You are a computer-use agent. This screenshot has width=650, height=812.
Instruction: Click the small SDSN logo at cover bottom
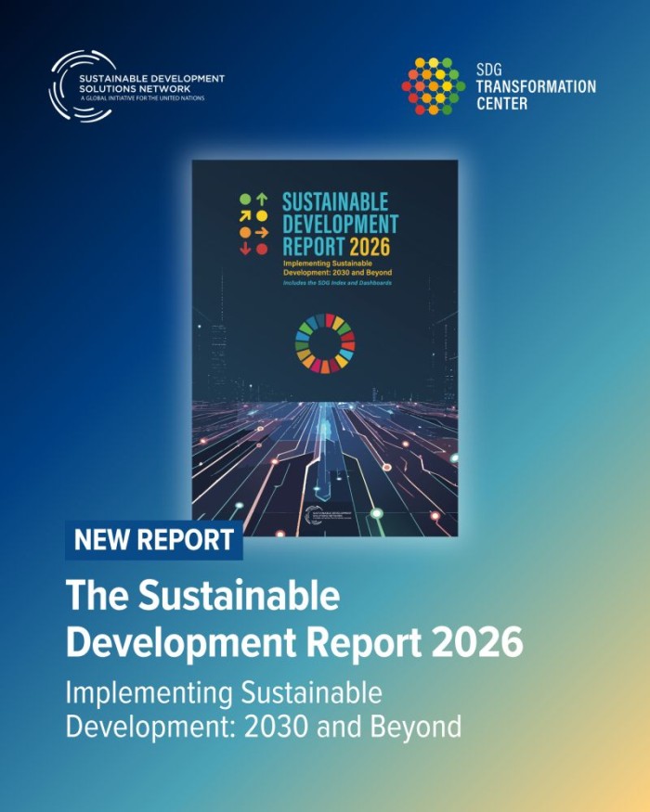click(x=328, y=516)
